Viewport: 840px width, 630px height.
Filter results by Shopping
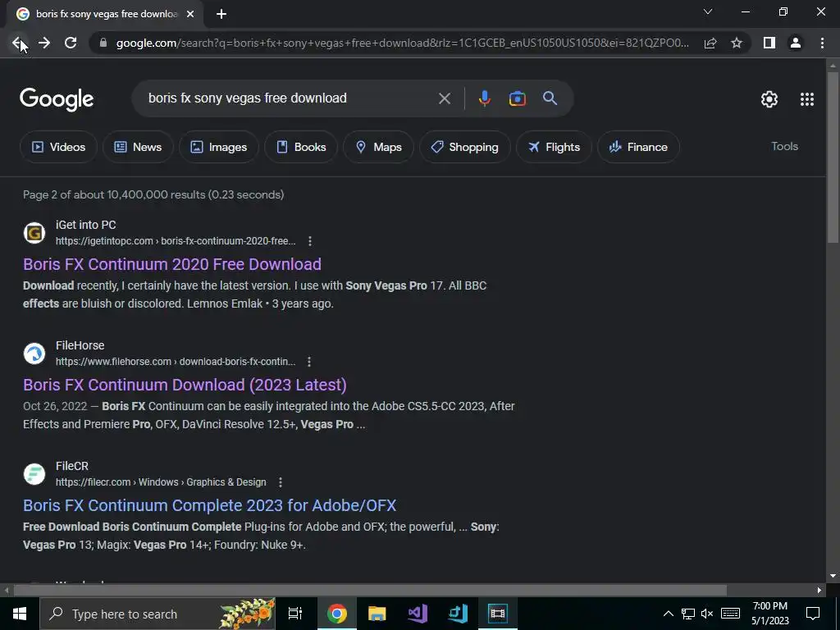pyautogui.click(x=464, y=147)
